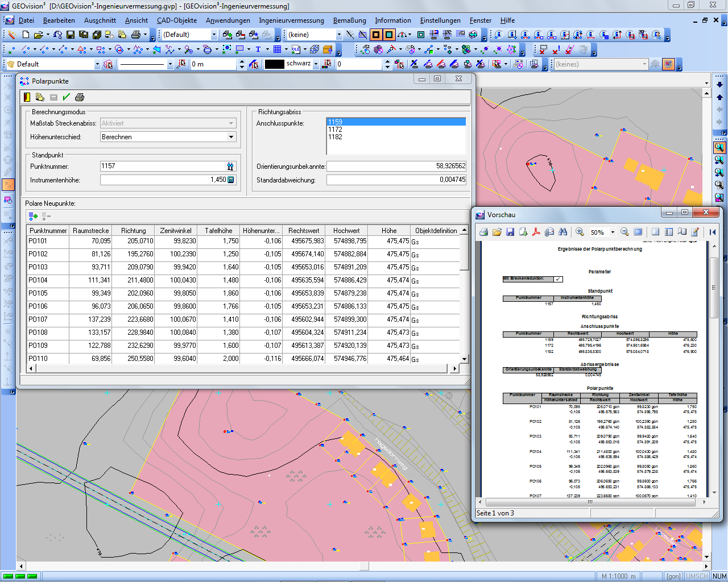Viewport: 728px width, 582px height.
Task: Select table row PO105
Action: click(243, 293)
